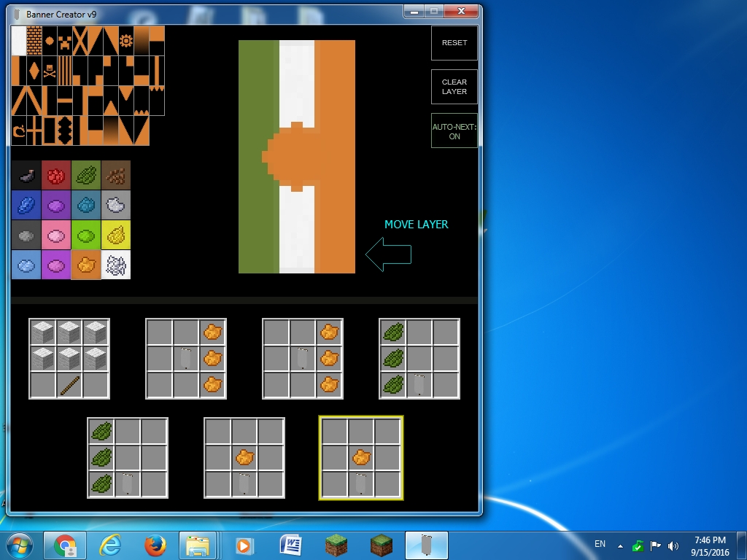Click the MOVE LAYER arrow

click(389, 254)
